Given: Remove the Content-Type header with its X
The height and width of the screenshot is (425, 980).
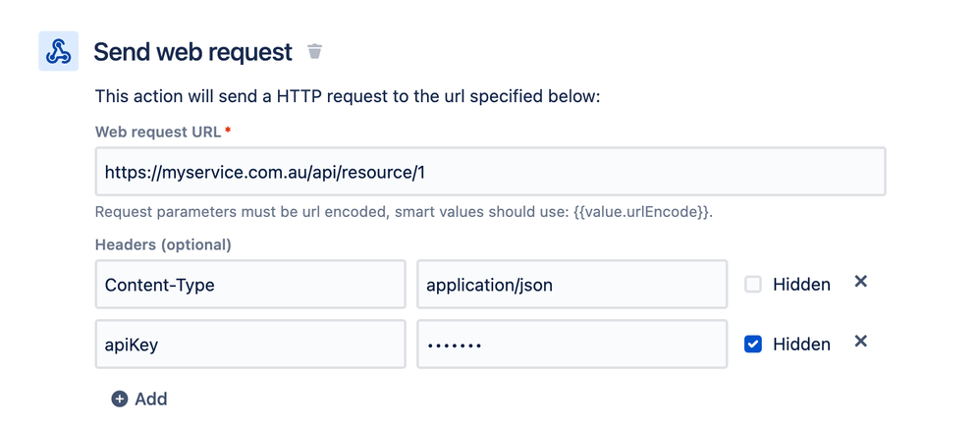Looking at the screenshot, I should click(860, 282).
